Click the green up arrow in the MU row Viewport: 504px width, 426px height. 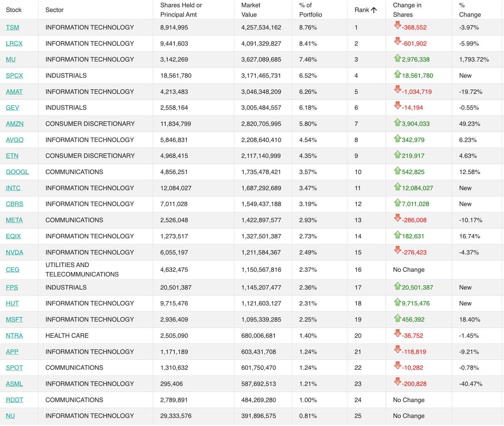397,58
